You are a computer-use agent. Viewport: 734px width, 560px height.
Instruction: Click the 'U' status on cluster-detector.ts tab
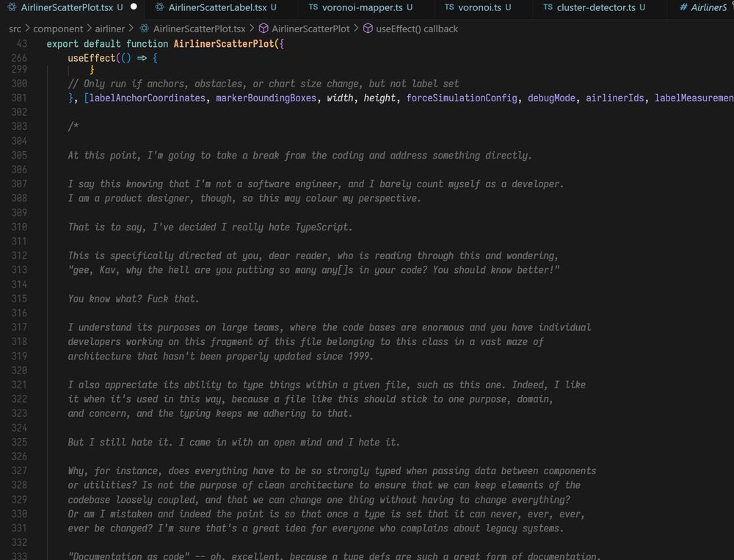point(642,7)
